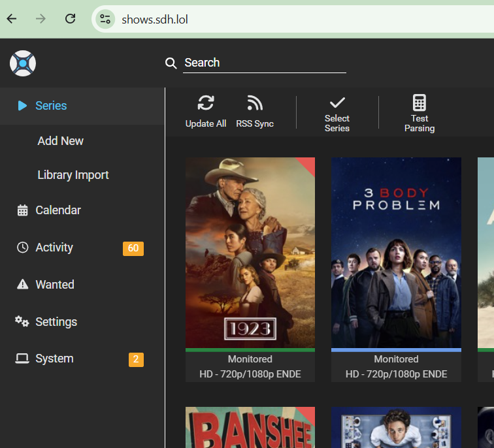Screen dimensions: 494x448
Task: Click the Activity clock icon
Action: 22,248
